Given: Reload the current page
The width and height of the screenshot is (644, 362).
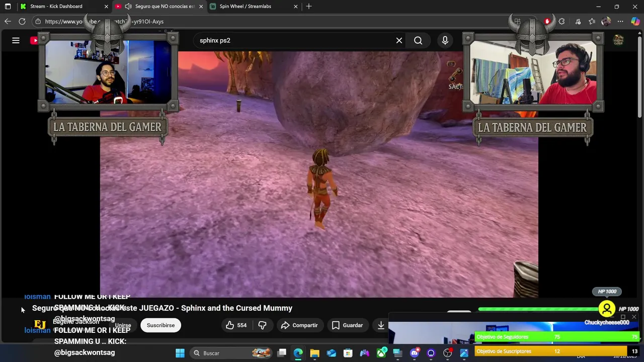Looking at the screenshot, I should click(x=22, y=21).
